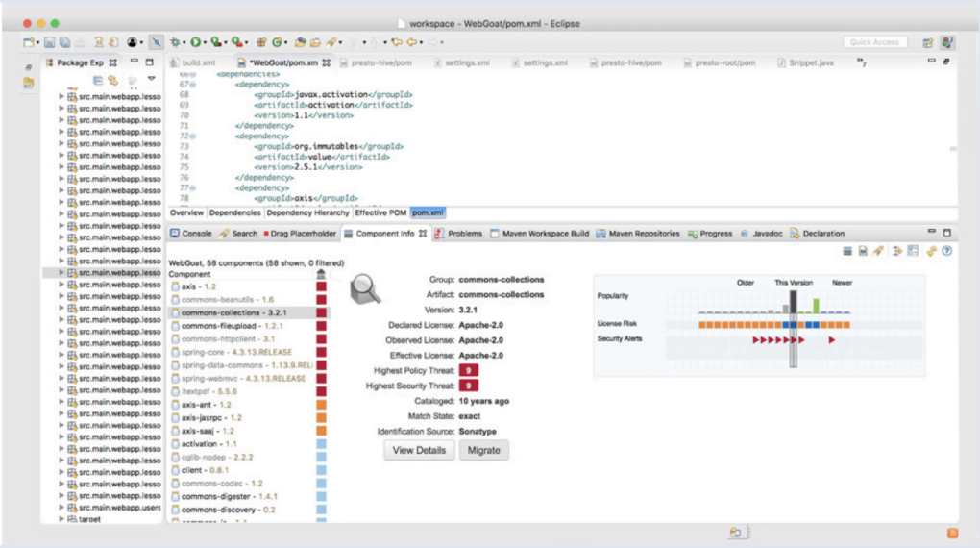Screen dimensions: 980x548
Task: Click Component Info layout toggle icon
Action: (913, 251)
